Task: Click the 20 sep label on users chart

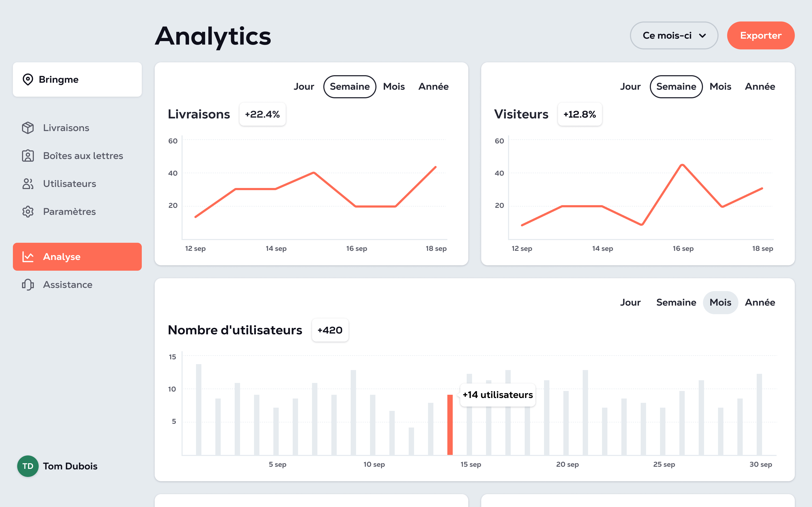Action: [x=567, y=464]
